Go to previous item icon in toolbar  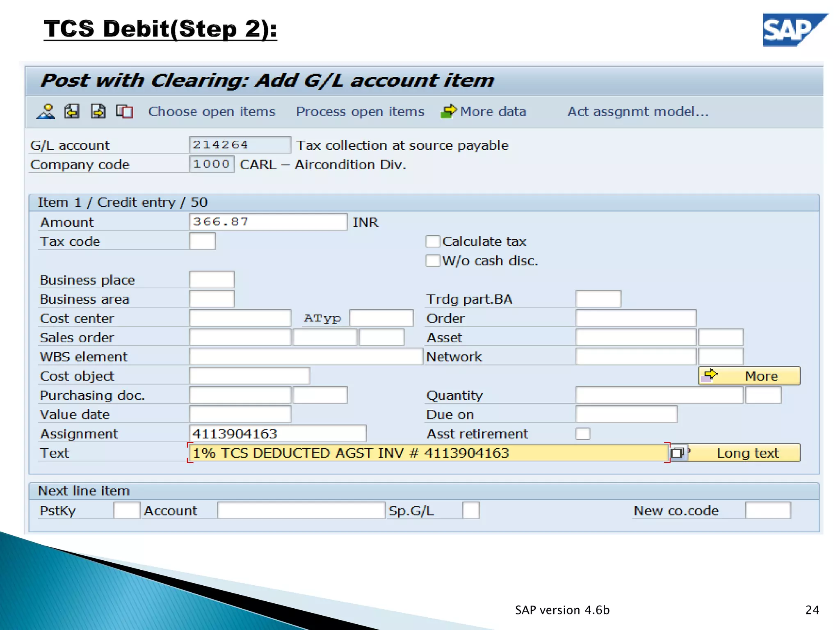[x=72, y=111]
